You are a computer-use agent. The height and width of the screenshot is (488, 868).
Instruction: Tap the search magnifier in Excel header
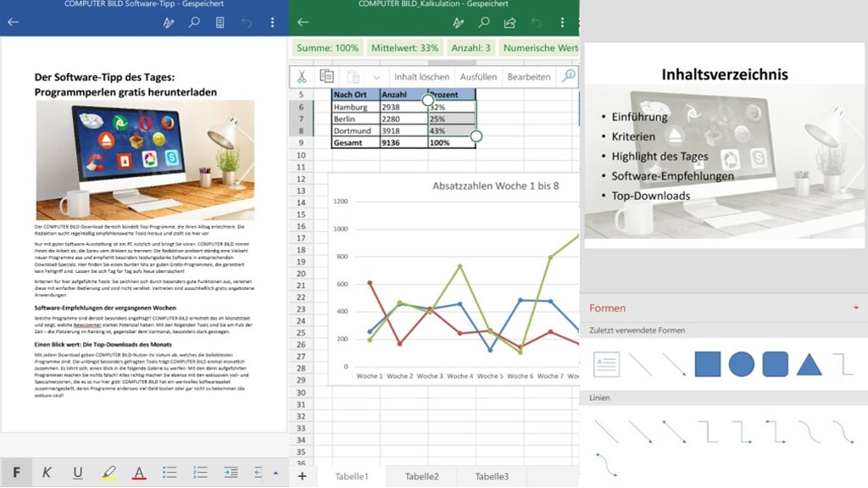pos(484,22)
